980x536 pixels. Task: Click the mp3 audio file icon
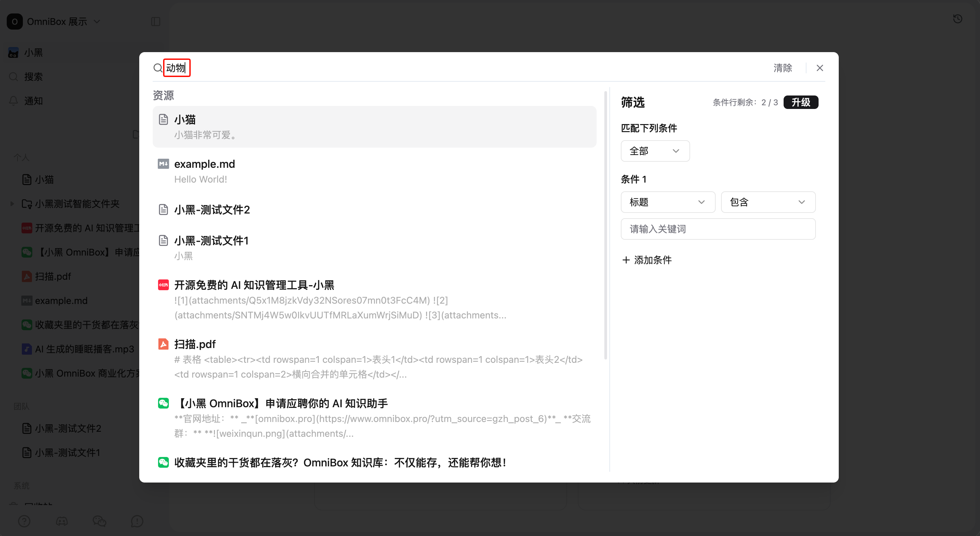pos(27,349)
